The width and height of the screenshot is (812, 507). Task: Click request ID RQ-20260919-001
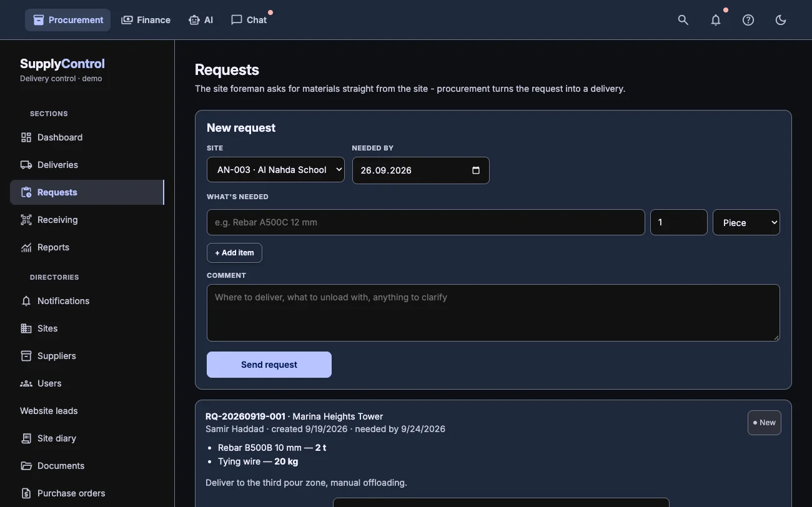245,416
